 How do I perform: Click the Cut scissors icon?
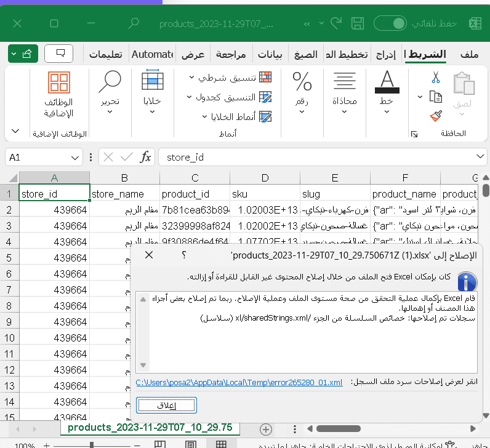(x=436, y=78)
